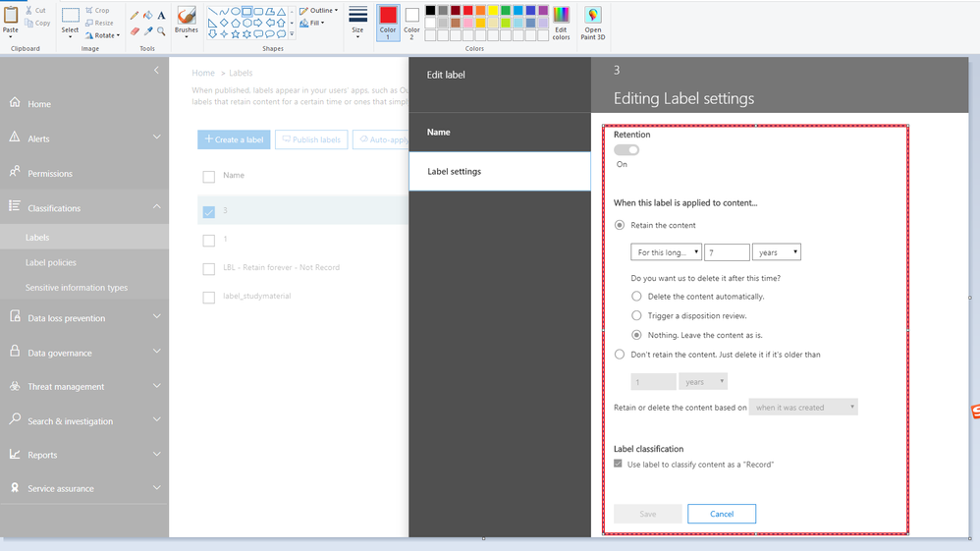The image size is (980, 551).
Task: Click the Home house icon in sidebar
Action: tap(15, 102)
